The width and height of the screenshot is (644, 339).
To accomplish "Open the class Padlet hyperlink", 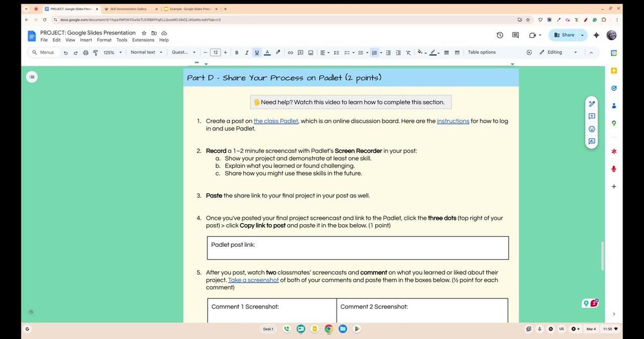I will point(276,121).
